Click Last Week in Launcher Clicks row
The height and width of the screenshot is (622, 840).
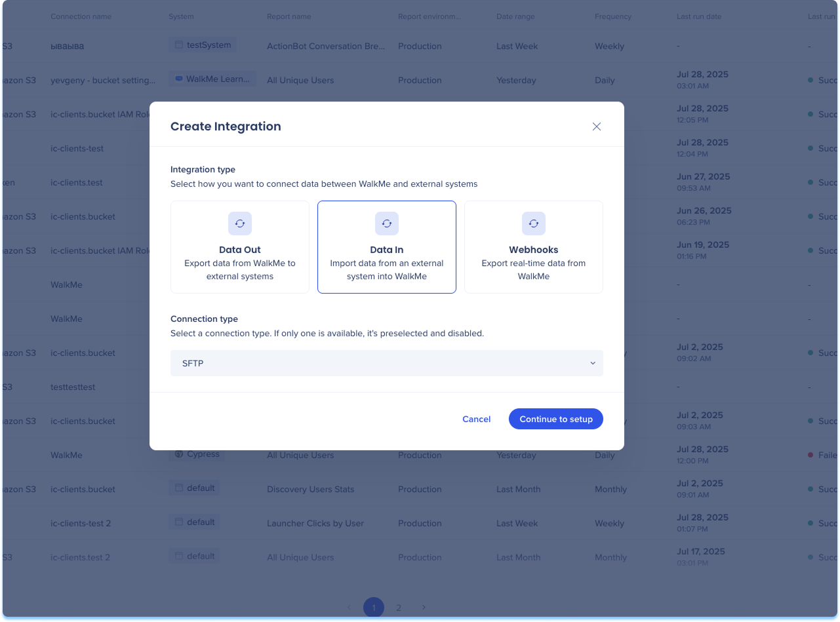(x=517, y=524)
